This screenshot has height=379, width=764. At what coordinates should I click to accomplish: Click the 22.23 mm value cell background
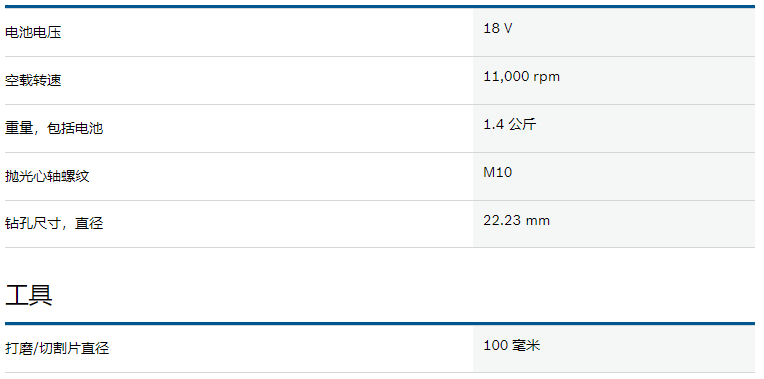pyautogui.click(x=614, y=224)
